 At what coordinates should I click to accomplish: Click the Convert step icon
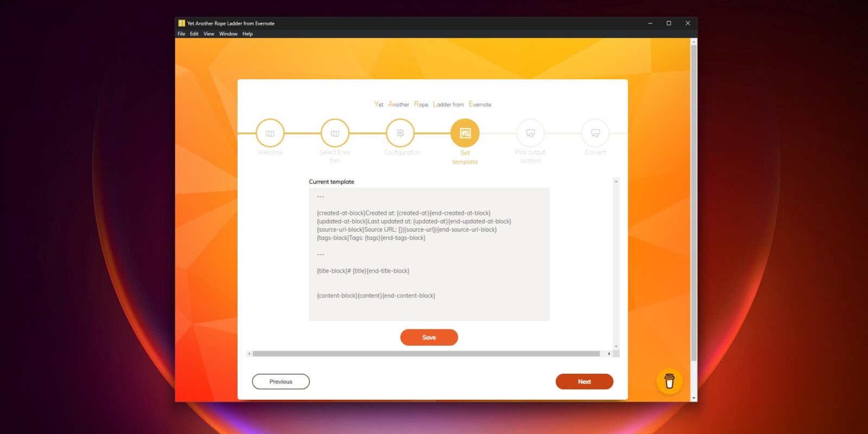point(596,133)
